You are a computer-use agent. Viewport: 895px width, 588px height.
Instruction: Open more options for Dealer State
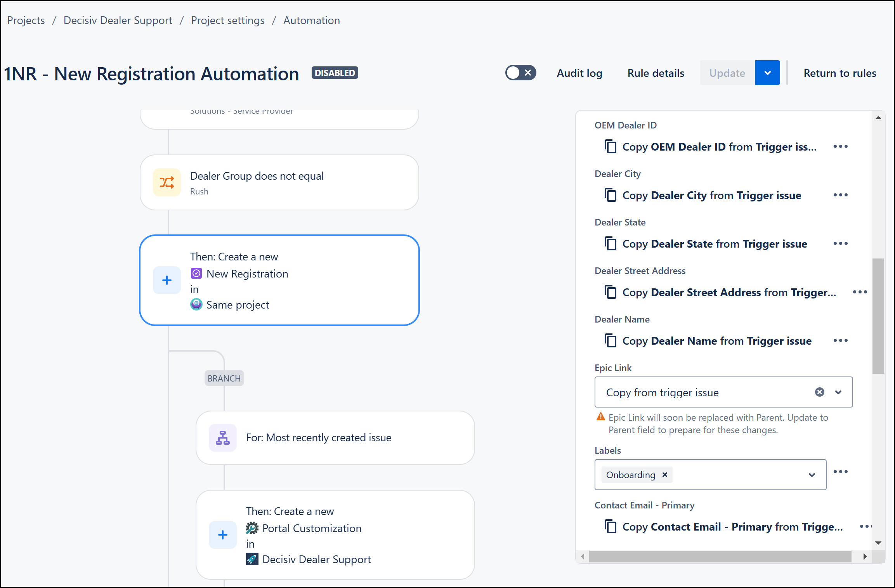point(841,243)
